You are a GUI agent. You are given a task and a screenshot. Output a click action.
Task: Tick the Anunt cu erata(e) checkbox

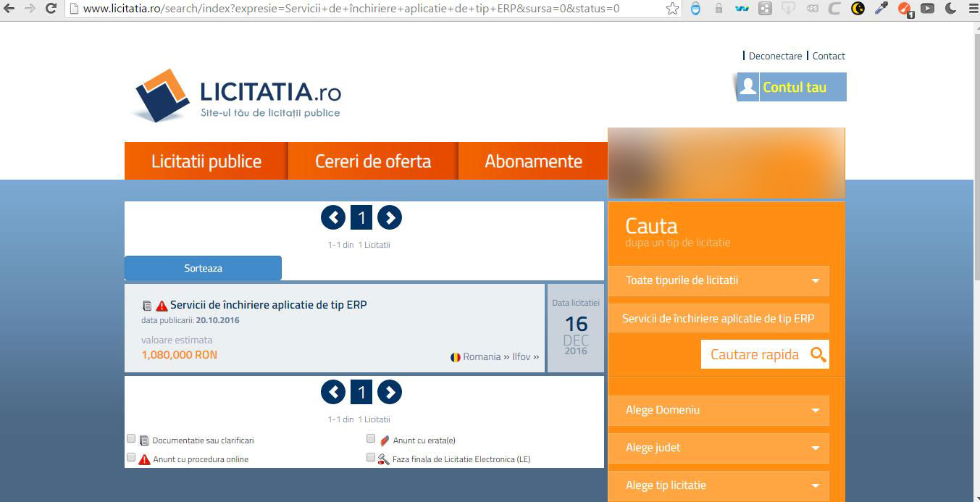[x=371, y=439]
